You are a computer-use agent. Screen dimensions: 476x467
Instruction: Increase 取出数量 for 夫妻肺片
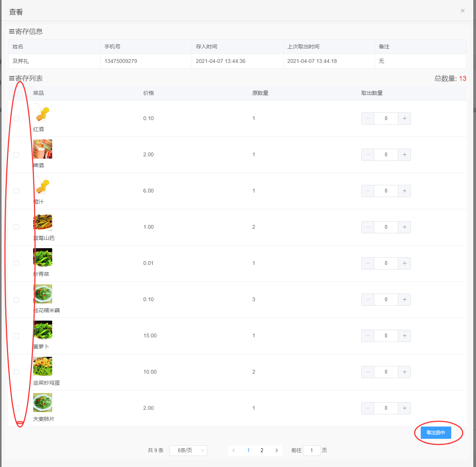pyautogui.click(x=404, y=408)
